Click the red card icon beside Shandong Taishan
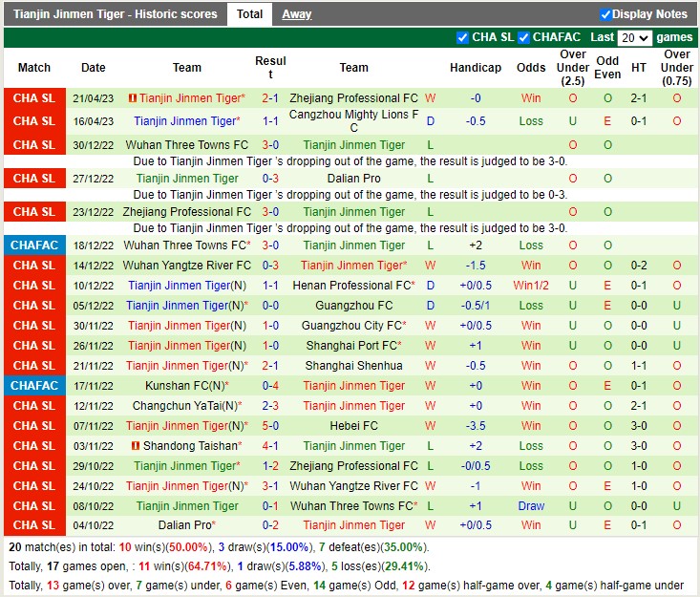The height and width of the screenshot is (597, 700). click(x=136, y=446)
